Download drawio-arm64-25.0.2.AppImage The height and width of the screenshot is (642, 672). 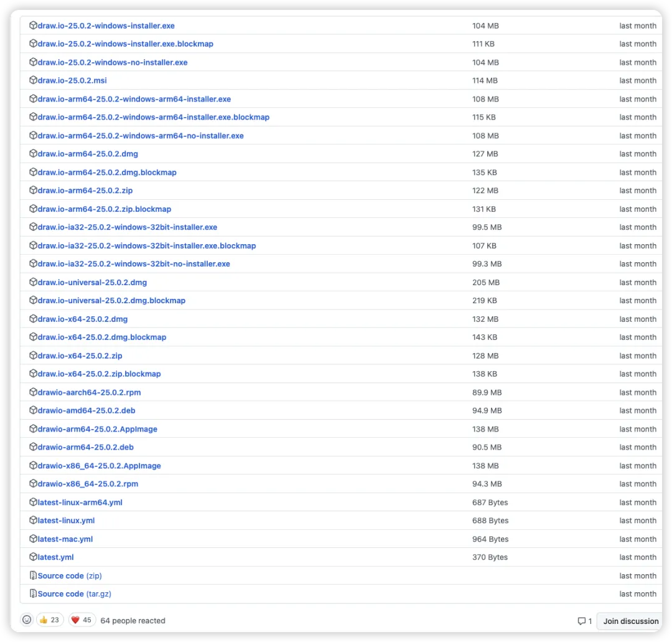point(97,429)
